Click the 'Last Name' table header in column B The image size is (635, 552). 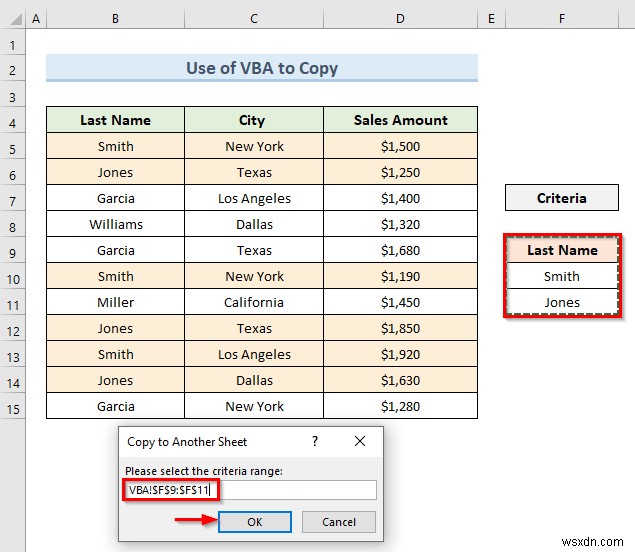tap(115, 120)
